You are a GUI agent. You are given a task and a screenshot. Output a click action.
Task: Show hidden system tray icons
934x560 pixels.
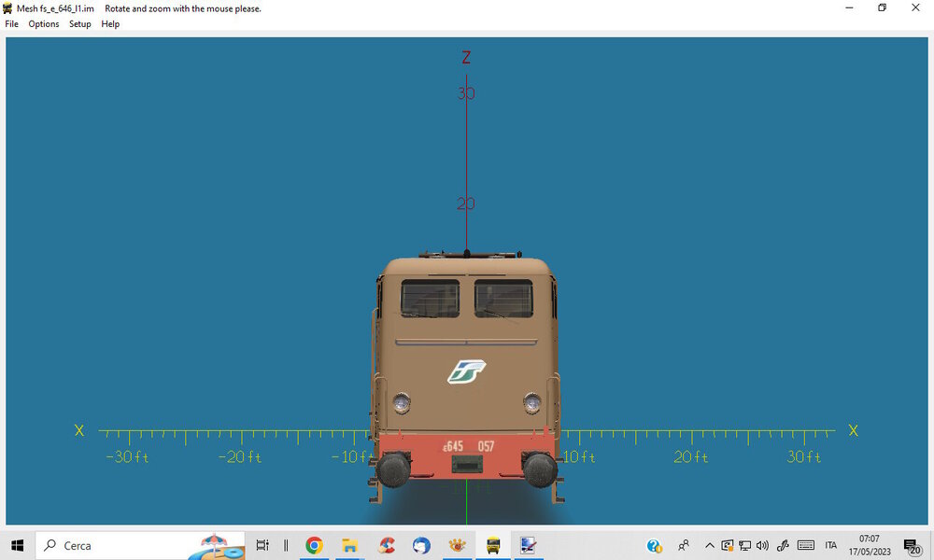point(710,545)
